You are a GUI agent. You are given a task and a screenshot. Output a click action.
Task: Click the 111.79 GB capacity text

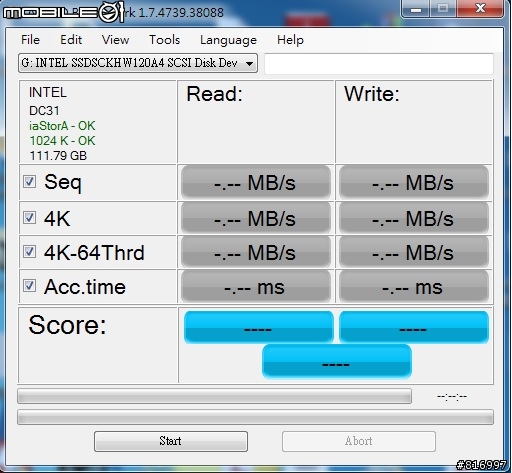coord(58,156)
